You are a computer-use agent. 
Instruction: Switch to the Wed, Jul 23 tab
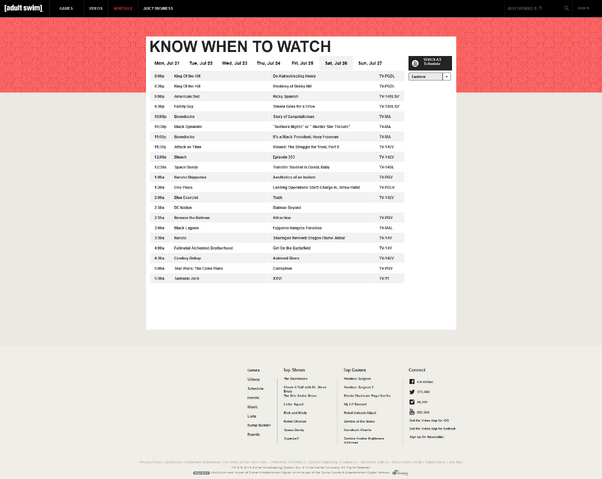[235, 63]
